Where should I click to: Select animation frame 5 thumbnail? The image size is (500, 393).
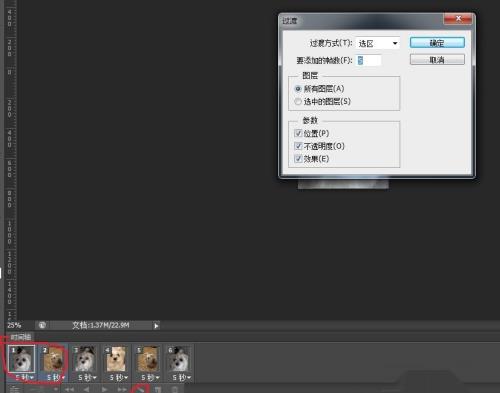coord(147,359)
